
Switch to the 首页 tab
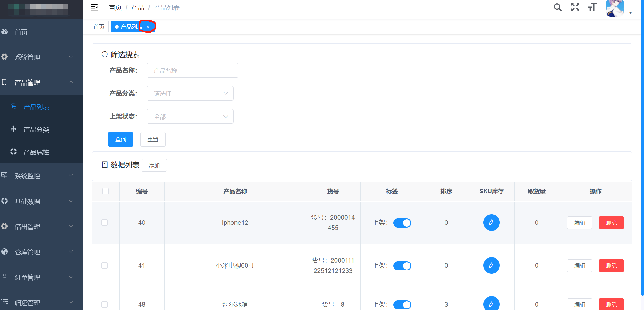coord(99,27)
